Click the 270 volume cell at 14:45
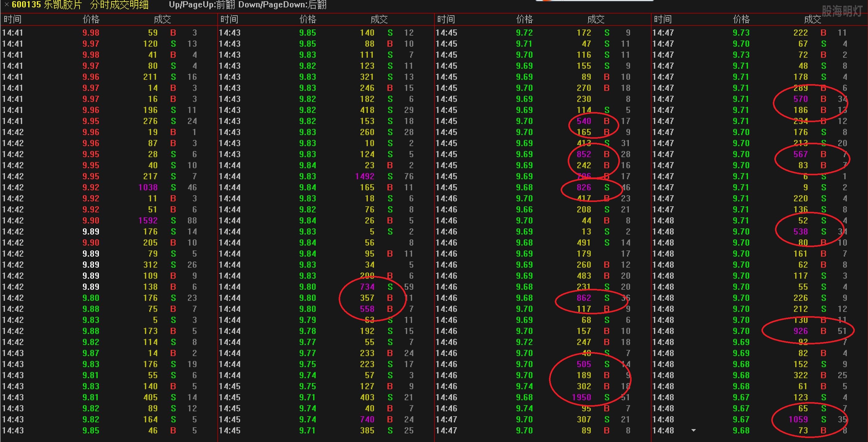Image resolution: width=868 pixels, height=442 pixels. pyautogui.click(x=584, y=88)
